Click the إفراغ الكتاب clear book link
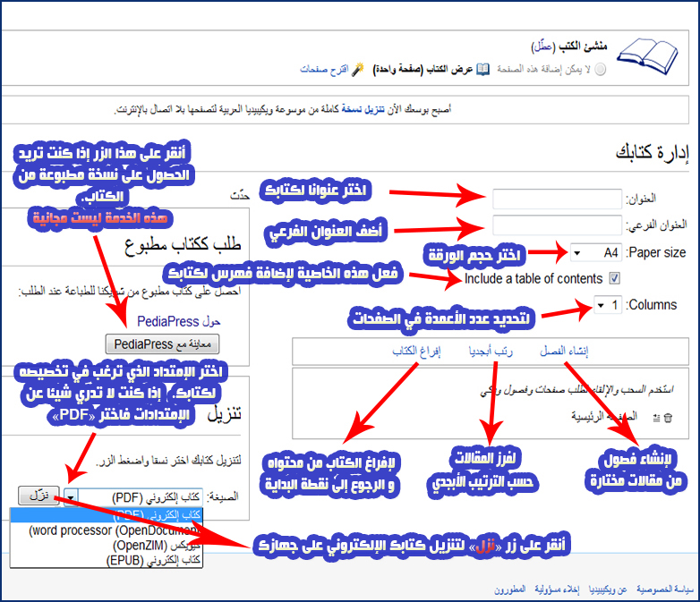This screenshot has width=700, height=602. tap(416, 352)
